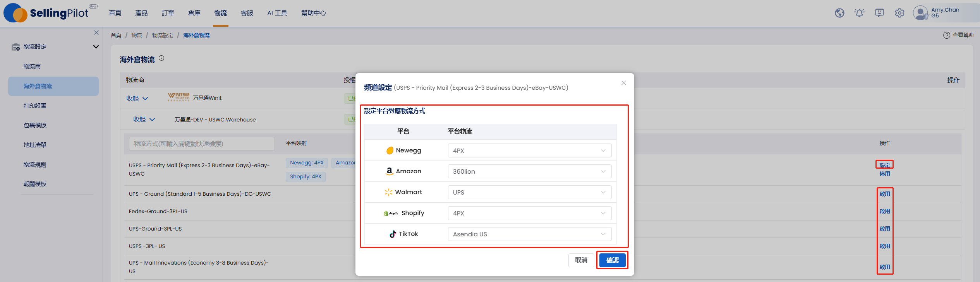980x282 pixels.
Task: Collapse the USWC Warehouse row with 收起
Action: click(x=144, y=120)
